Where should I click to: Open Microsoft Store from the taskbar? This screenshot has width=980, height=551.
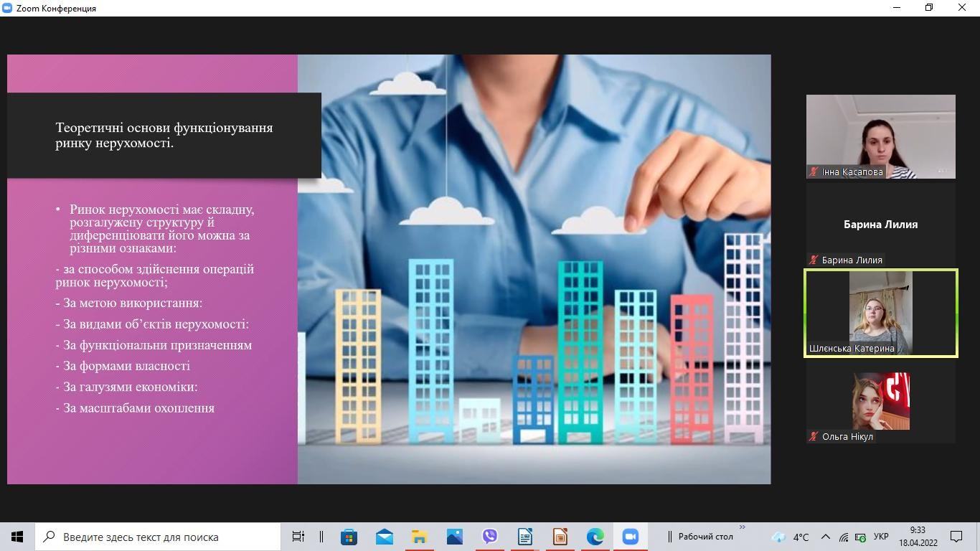tap(349, 537)
